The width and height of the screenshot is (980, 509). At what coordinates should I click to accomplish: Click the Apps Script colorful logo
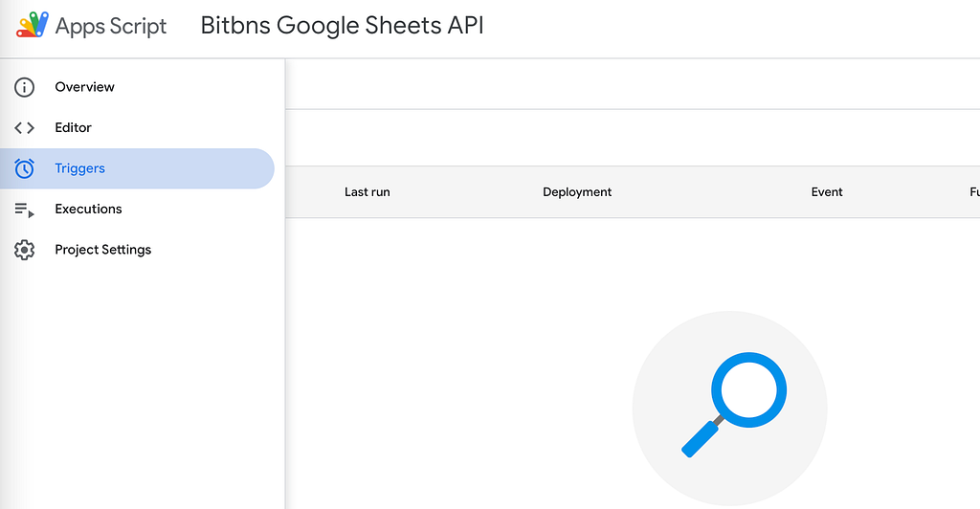pyautogui.click(x=32, y=26)
